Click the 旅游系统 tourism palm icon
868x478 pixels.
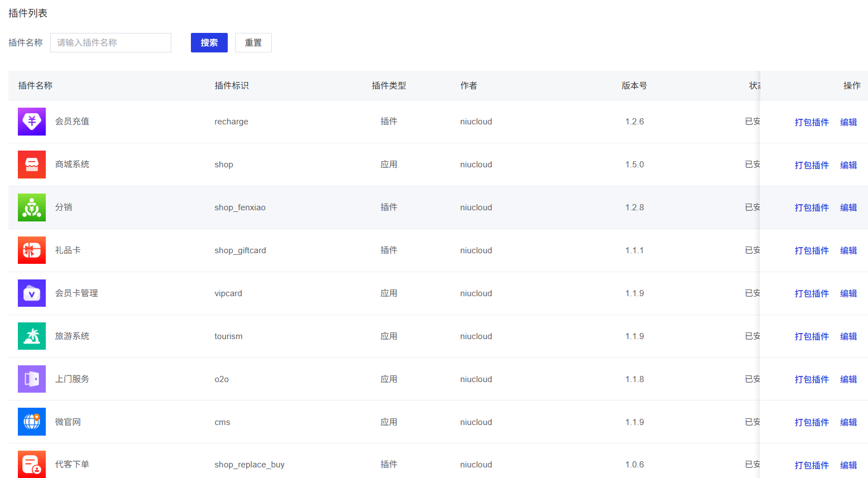(x=32, y=336)
